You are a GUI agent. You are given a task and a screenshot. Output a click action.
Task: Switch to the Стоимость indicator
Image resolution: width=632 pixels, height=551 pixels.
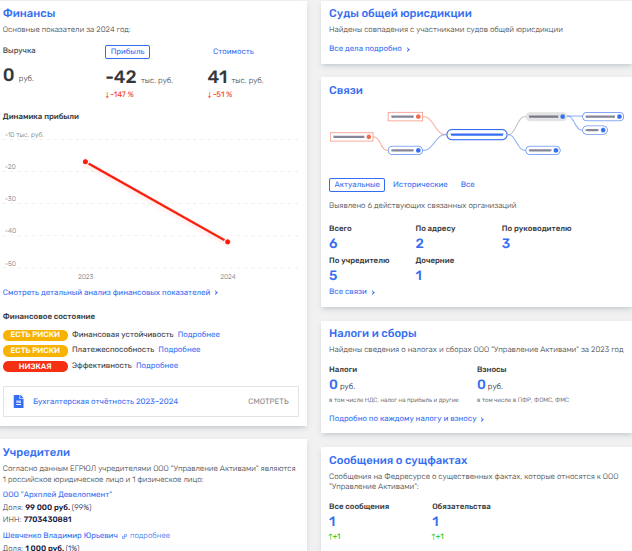coord(233,51)
